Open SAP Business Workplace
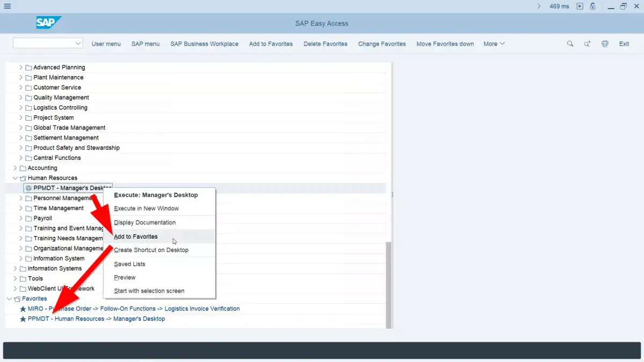This screenshot has width=644, height=362. point(204,44)
